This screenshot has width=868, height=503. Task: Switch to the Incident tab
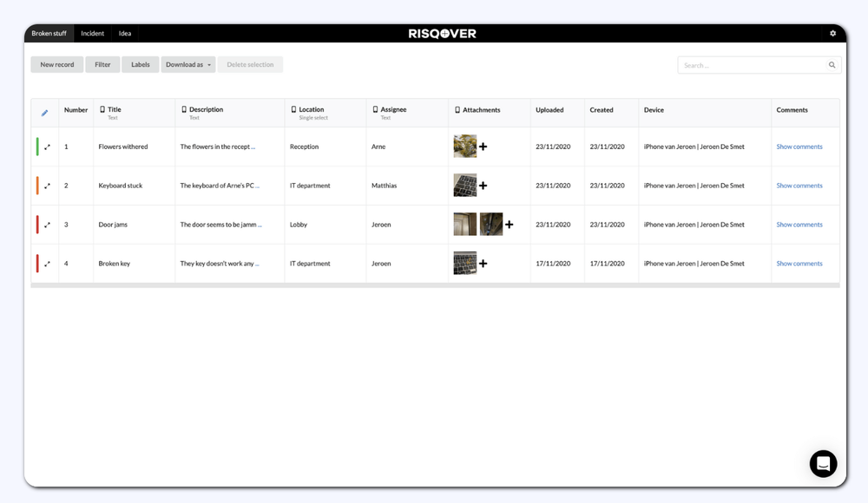(92, 33)
